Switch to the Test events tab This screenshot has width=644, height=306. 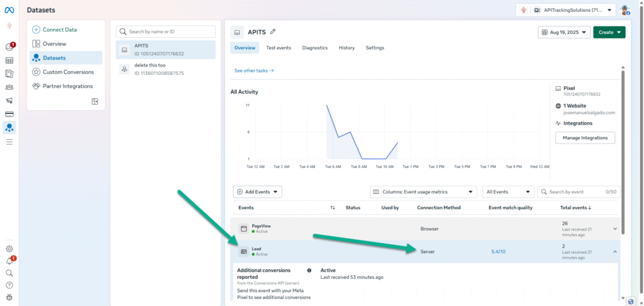point(278,48)
